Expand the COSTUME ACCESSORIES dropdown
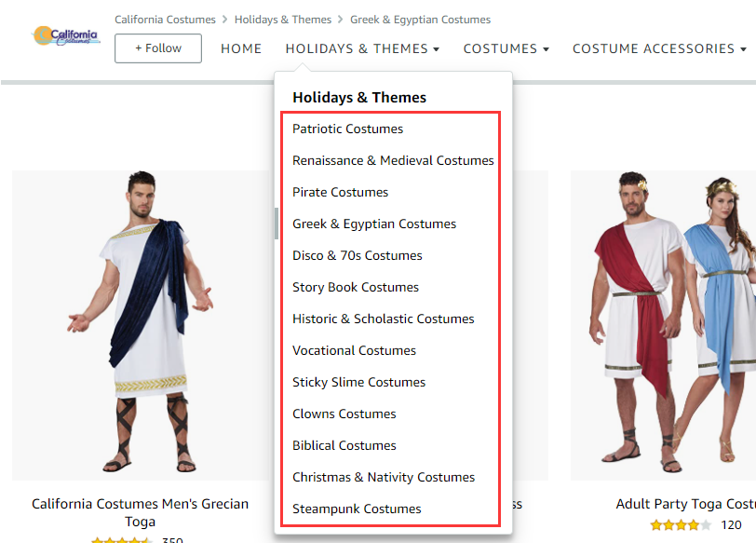 659,48
